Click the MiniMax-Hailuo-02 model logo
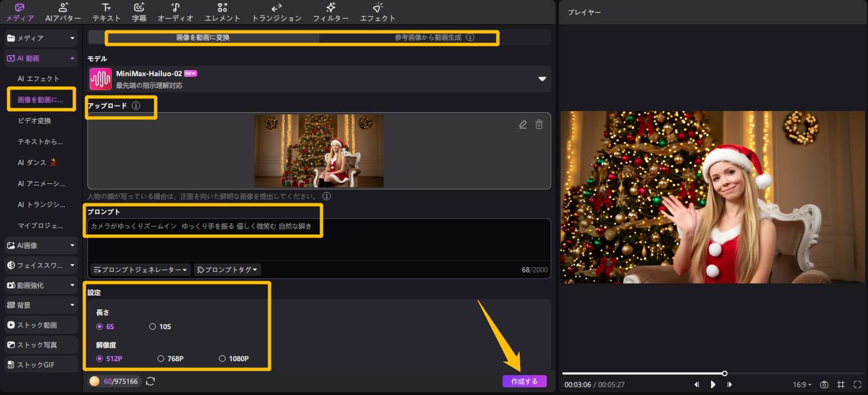The width and height of the screenshot is (868, 395). pos(101,79)
